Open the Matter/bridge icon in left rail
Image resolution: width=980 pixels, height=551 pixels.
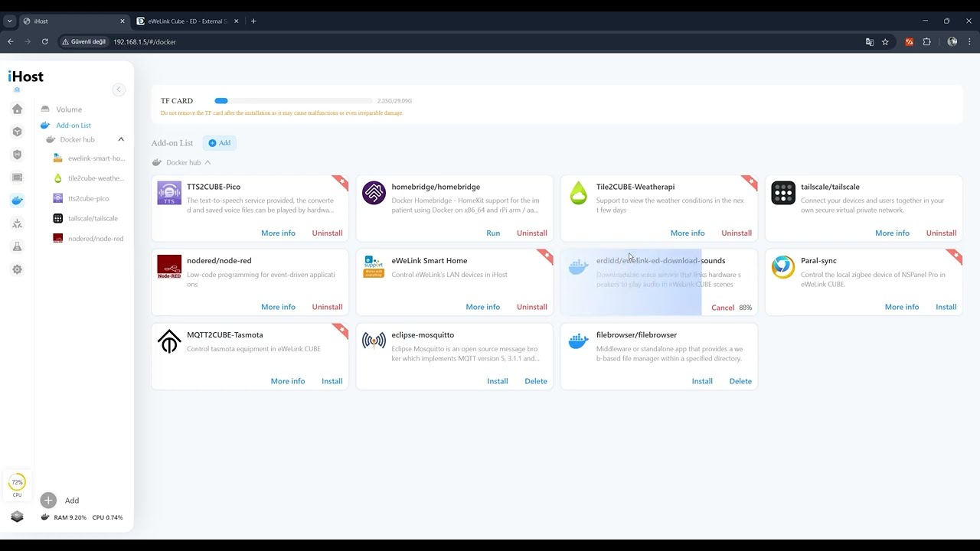click(17, 223)
